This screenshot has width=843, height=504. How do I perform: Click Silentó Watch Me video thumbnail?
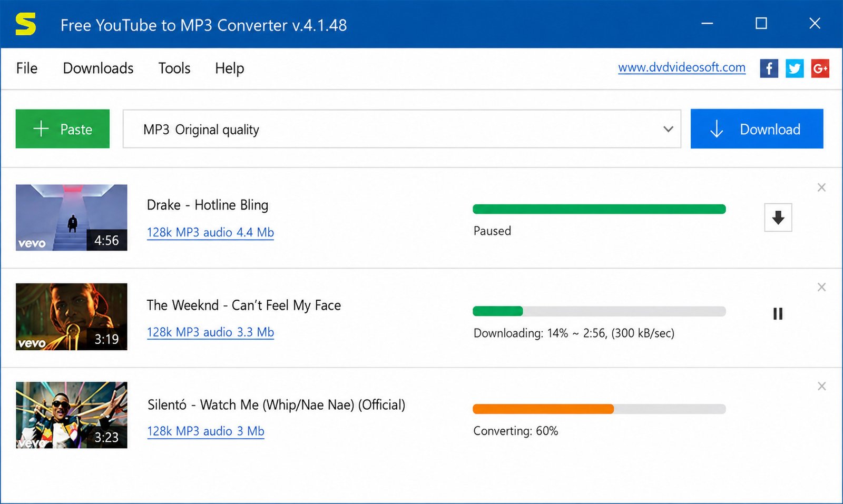click(72, 415)
